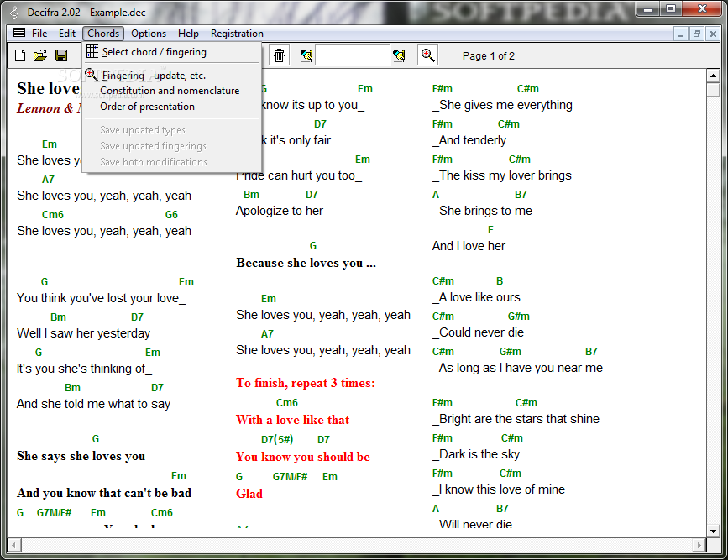
Task: Click inside the toolbar search text field
Action: pos(353,55)
